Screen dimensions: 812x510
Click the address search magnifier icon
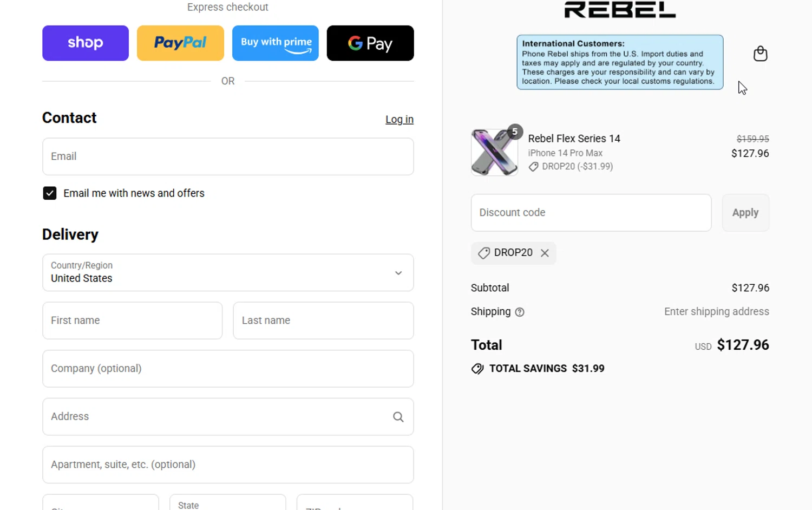click(398, 417)
